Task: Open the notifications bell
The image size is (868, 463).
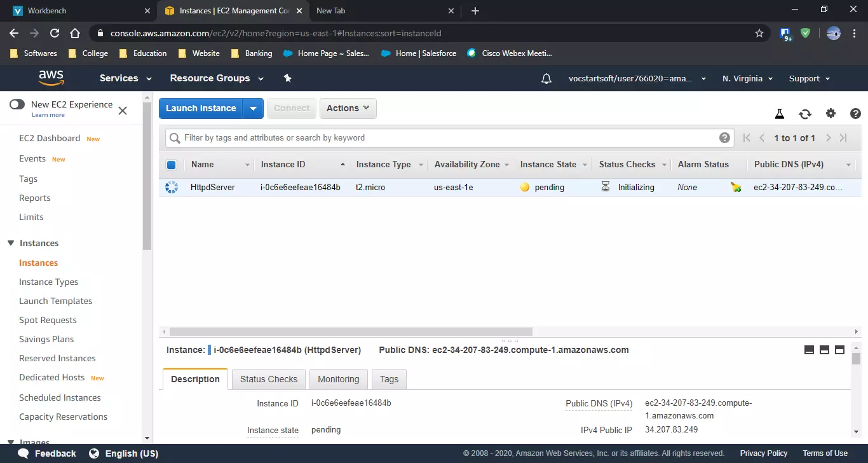Action: click(546, 78)
